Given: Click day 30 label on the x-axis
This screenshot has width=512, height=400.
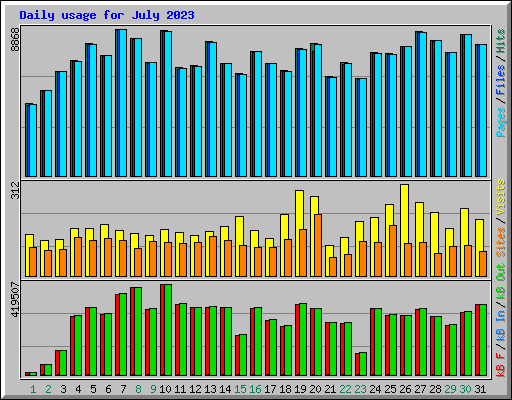Looking at the screenshot, I should pyautogui.click(x=465, y=389).
